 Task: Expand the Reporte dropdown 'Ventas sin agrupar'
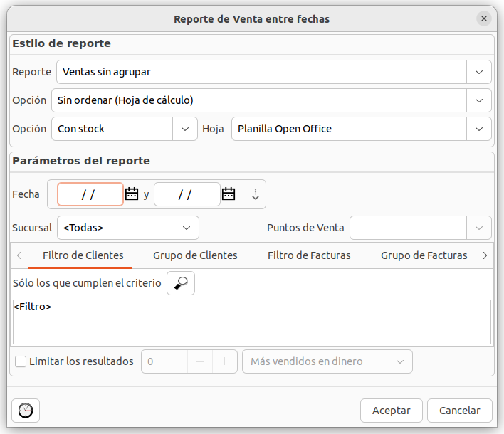pos(478,72)
